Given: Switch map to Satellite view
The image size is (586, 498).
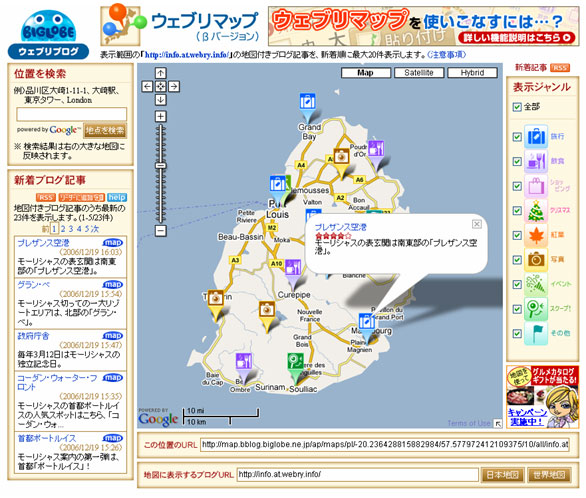Looking at the screenshot, I should [419, 73].
